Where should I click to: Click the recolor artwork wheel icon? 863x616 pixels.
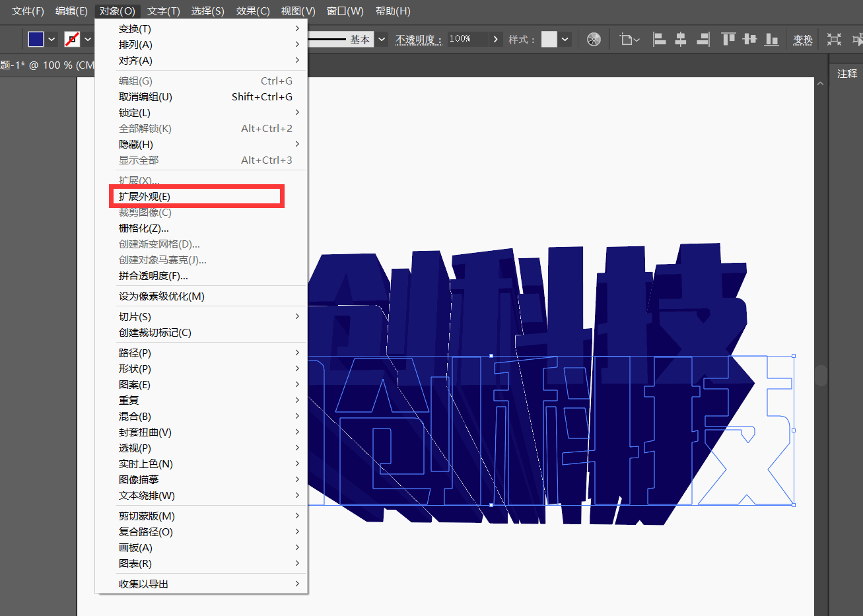[594, 40]
